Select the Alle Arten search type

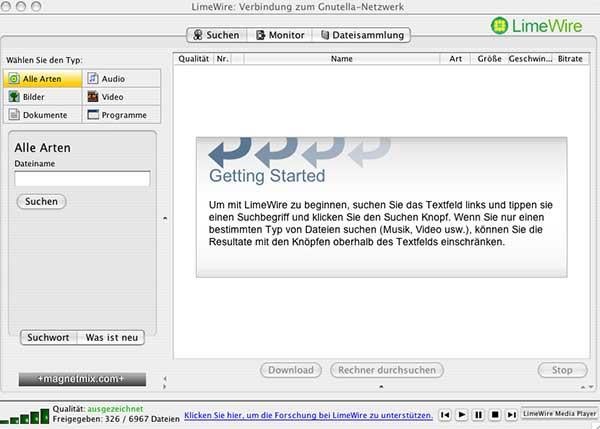[x=43, y=79]
